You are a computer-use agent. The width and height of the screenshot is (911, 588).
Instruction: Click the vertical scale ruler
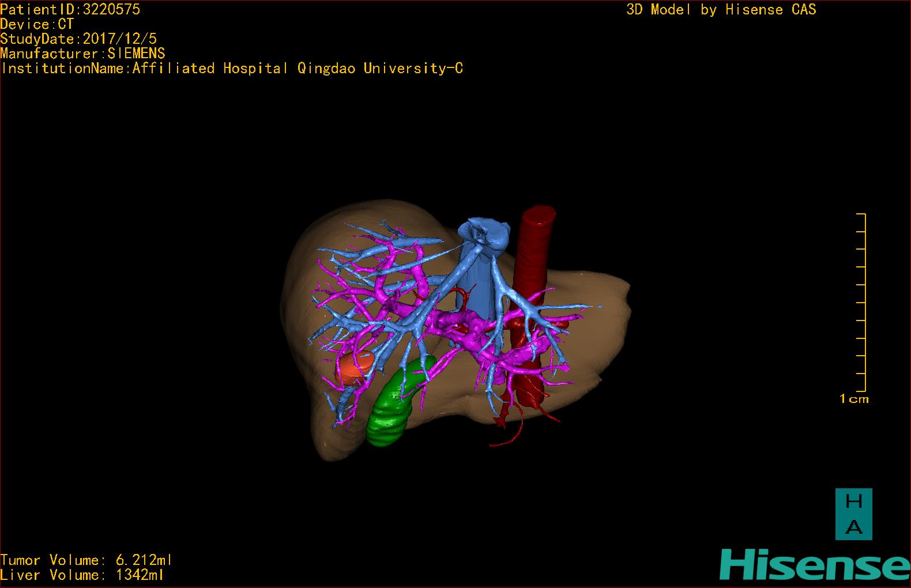tap(861, 303)
